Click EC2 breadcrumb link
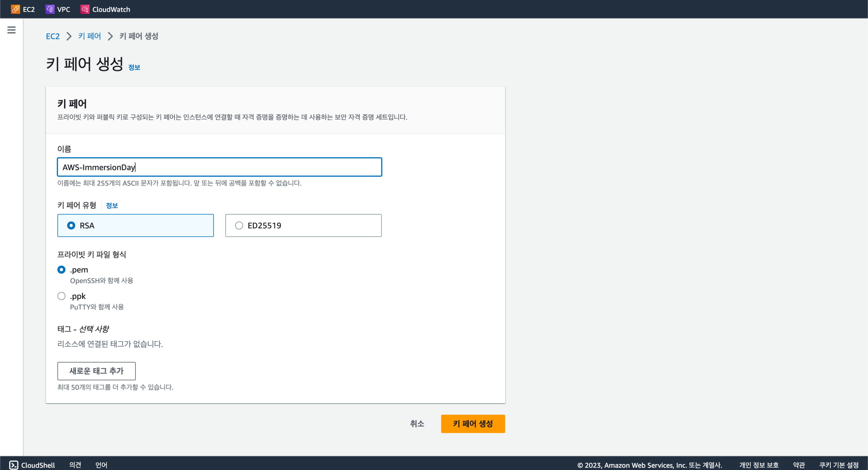Screen dimensions: 868x470 pos(53,36)
